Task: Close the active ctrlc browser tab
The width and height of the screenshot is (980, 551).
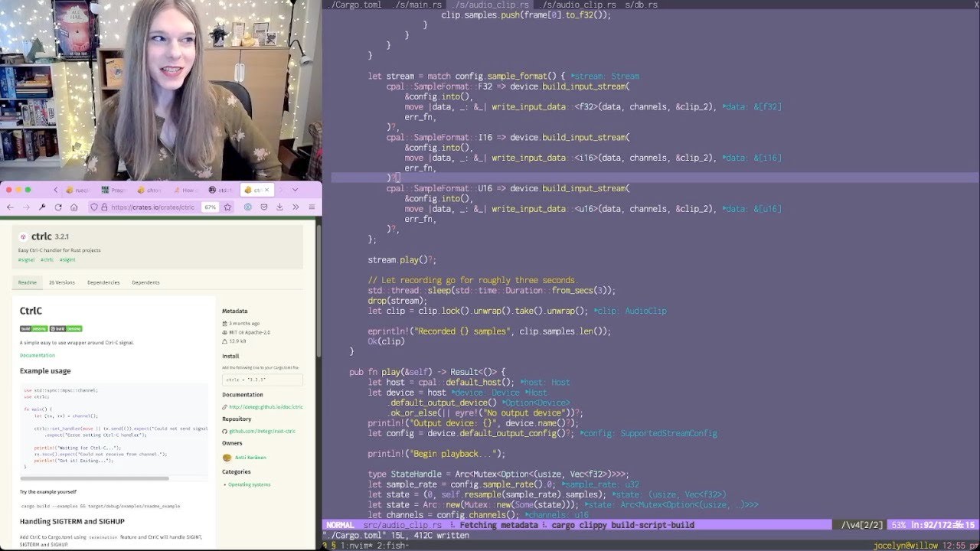Action: tap(267, 190)
